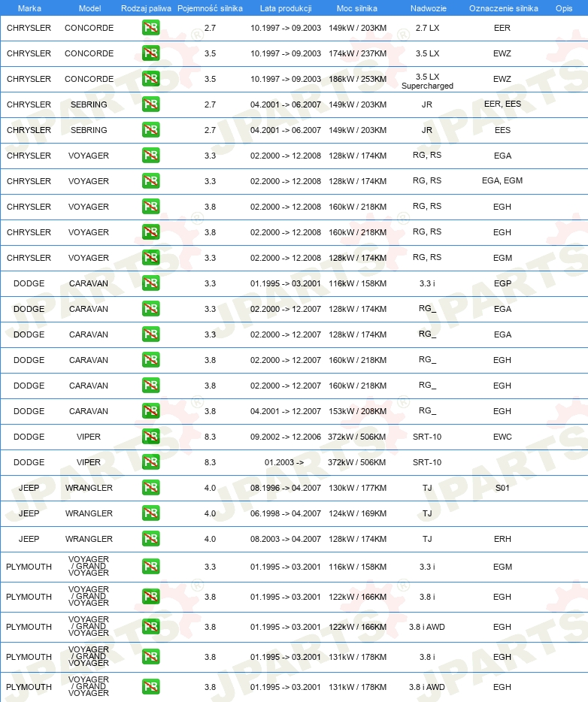Click the fuel icon in the Viper 01.2003 row

[151, 461]
